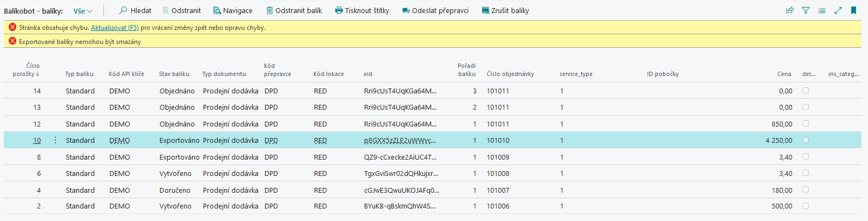Click the Aktualizovat (F5) link
This screenshot has height=221, width=868.
pyautogui.click(x=114, y=27)
